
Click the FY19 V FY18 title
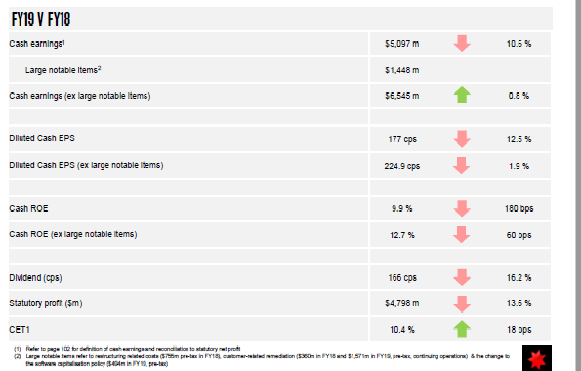41,19
